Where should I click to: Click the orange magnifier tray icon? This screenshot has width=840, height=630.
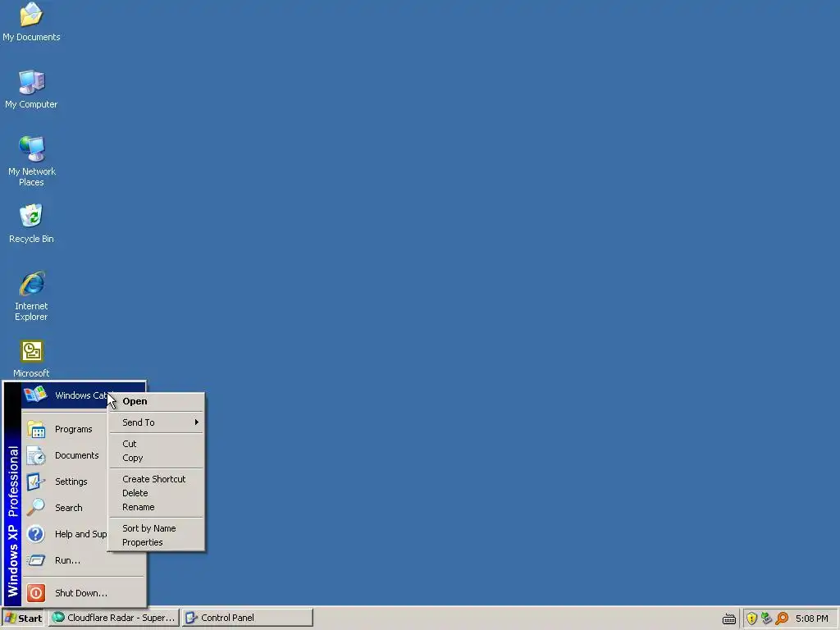coord(782,619)
